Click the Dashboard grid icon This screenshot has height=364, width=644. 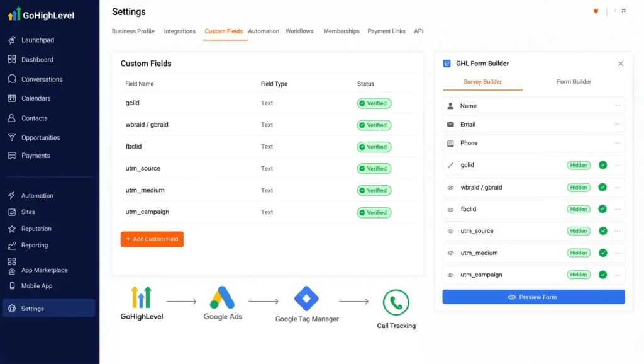(x=12, y=59)
